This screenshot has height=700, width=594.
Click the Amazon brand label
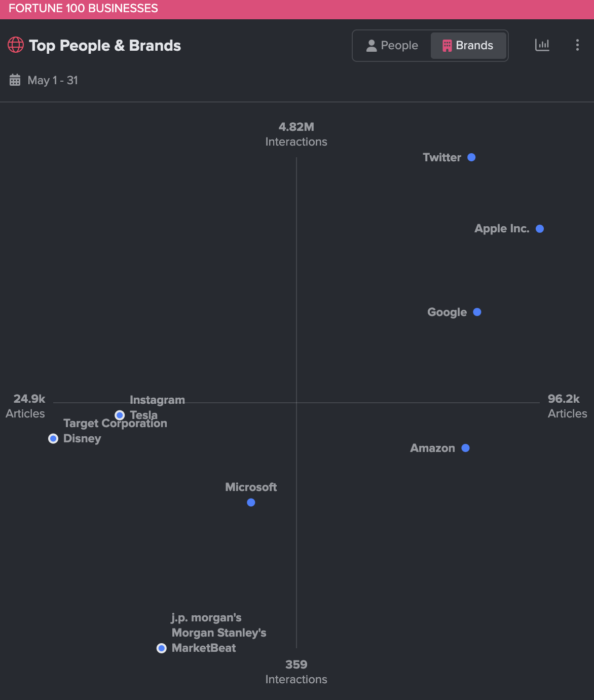click(x=432, y=448)
